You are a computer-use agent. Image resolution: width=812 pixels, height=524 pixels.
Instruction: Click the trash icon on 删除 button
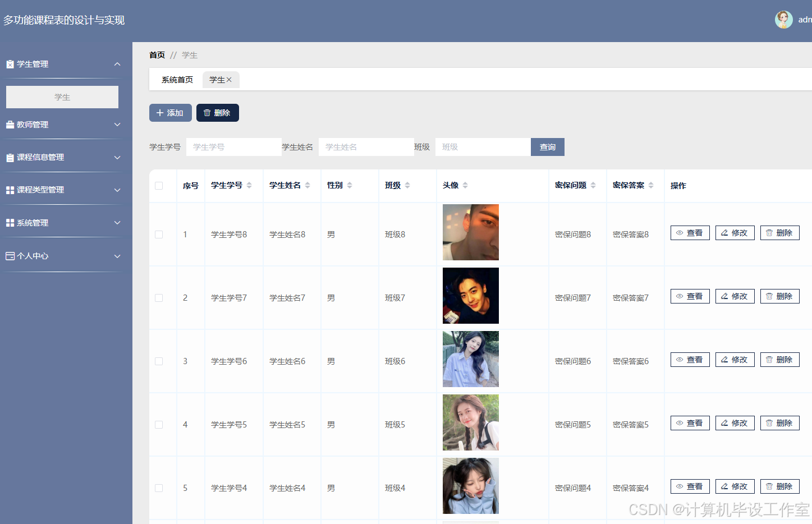tap(208, 112)
